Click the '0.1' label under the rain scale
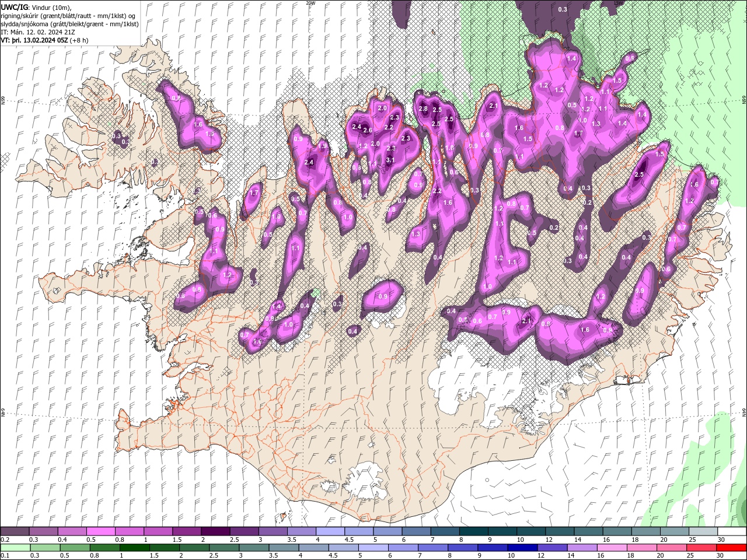The height and width of the screenshot is (560, 747). click(x=5, y=556)
